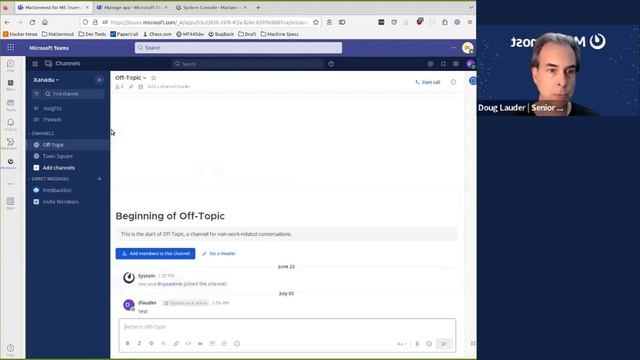Open Activity bell in Teams rail
Image resolution: width=640 pixels, height=360 pixels.
10,124
